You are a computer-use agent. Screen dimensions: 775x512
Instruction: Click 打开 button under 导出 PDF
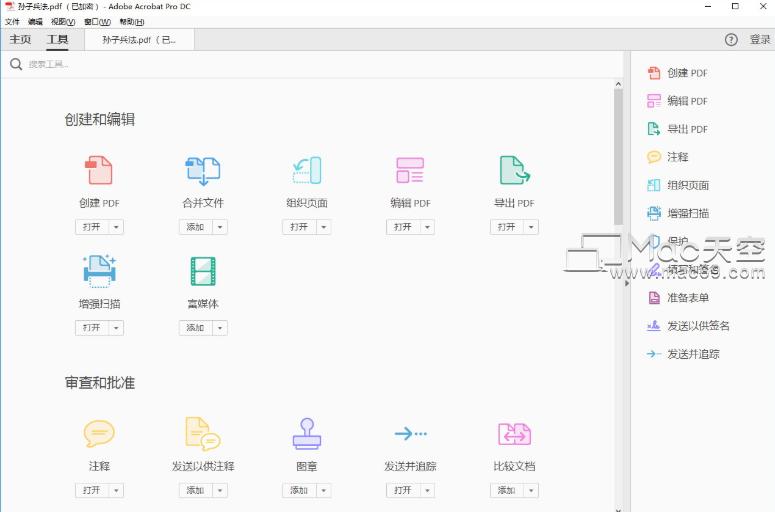tap(507, 227)
